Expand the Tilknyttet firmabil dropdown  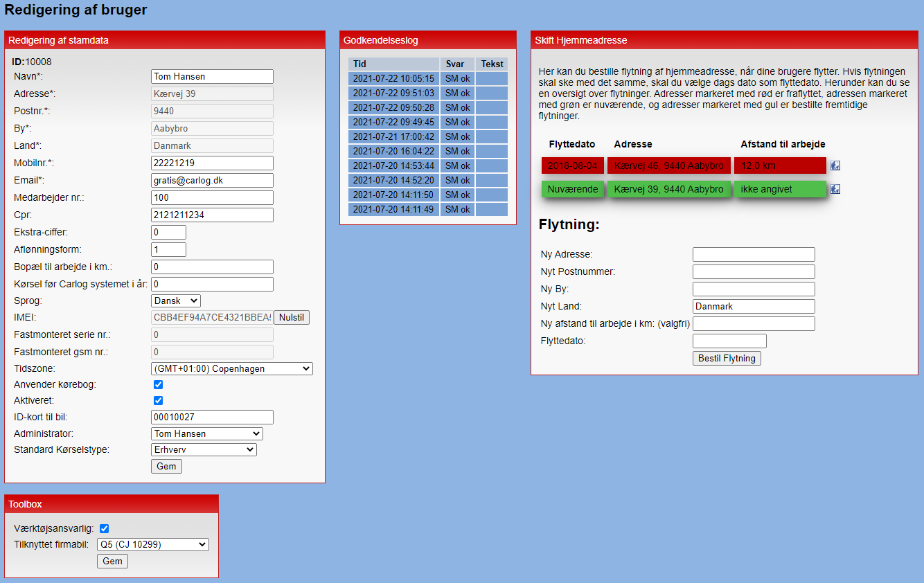(152, 544)
